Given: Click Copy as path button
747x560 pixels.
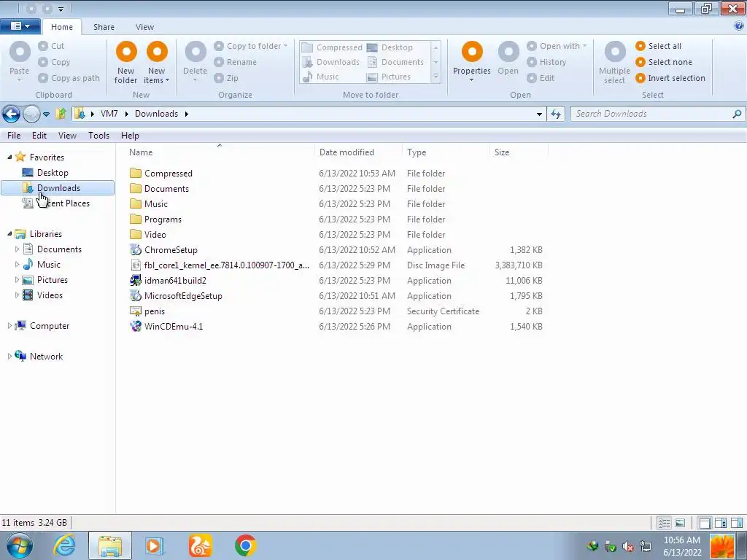Looking at the screenshot, I should click(x=69, y=78).
